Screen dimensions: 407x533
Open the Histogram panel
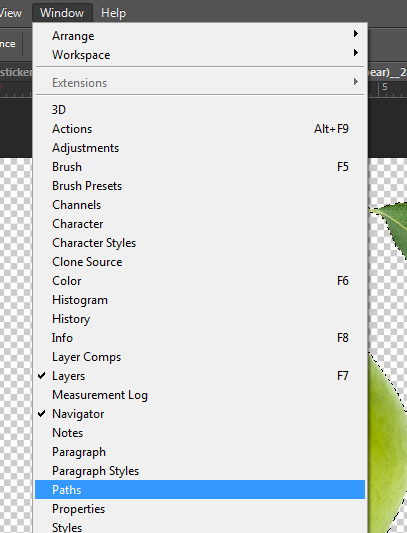[200, 300]
